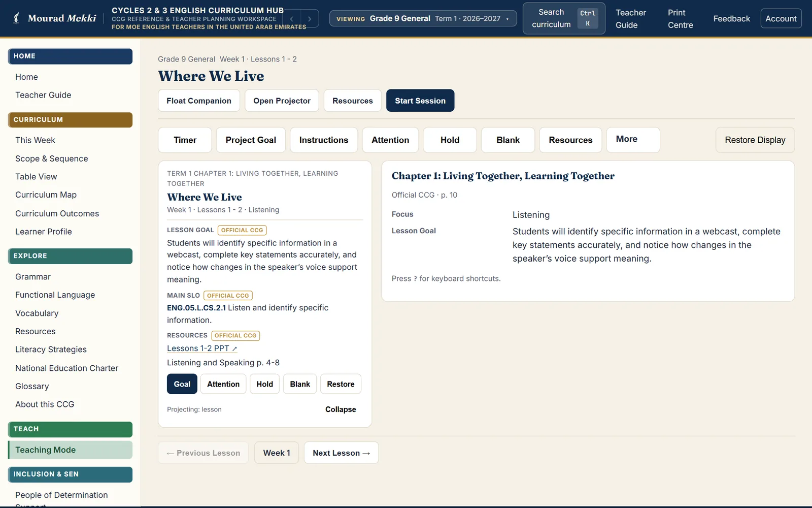Go to Print Centre
812x508 pixels.
[681, 19]
